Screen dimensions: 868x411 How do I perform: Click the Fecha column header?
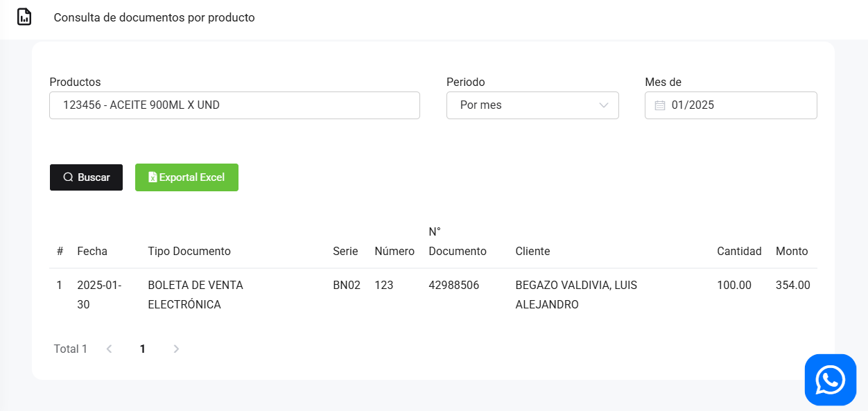[x=92, y=251]
